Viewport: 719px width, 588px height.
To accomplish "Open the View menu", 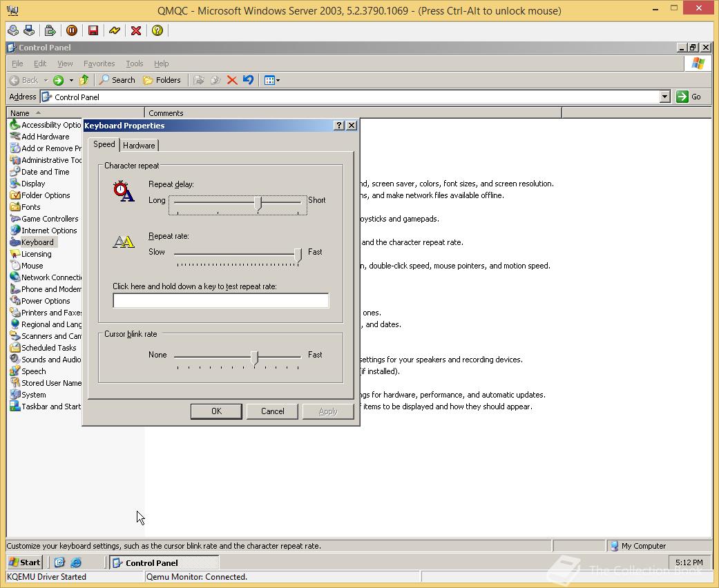I will 65,63.
